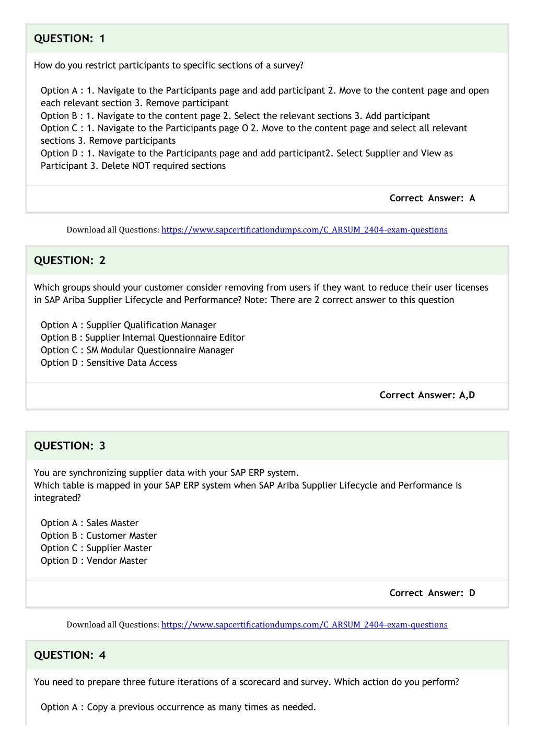The image size is (535, 756).
Task: Select Option D Vendor Master
Action: click(94, 561)
